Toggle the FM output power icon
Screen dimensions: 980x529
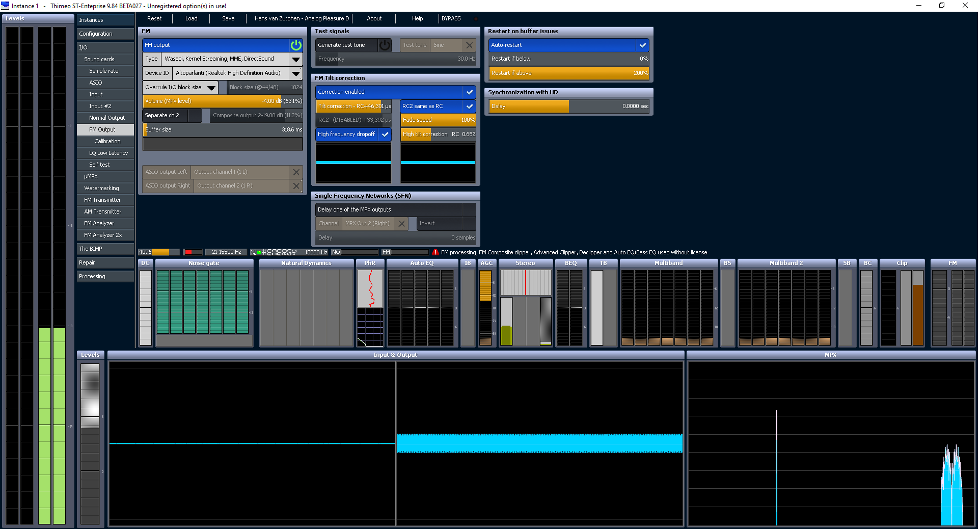296,45
